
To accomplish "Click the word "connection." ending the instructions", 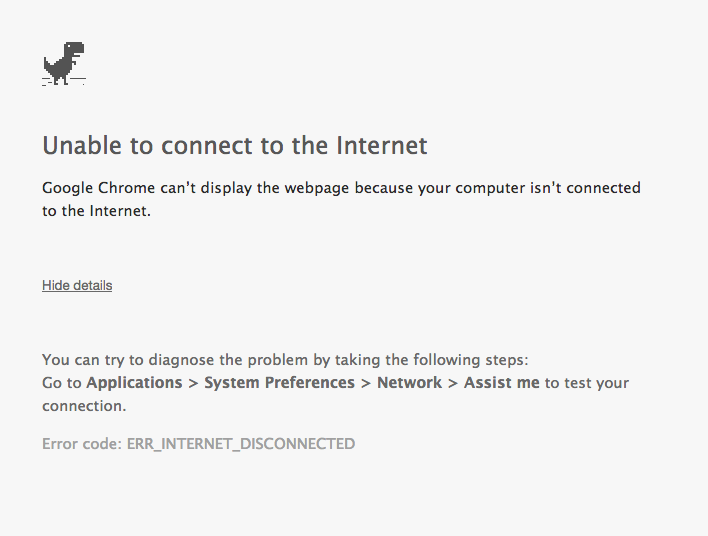I will coord(84,406).
